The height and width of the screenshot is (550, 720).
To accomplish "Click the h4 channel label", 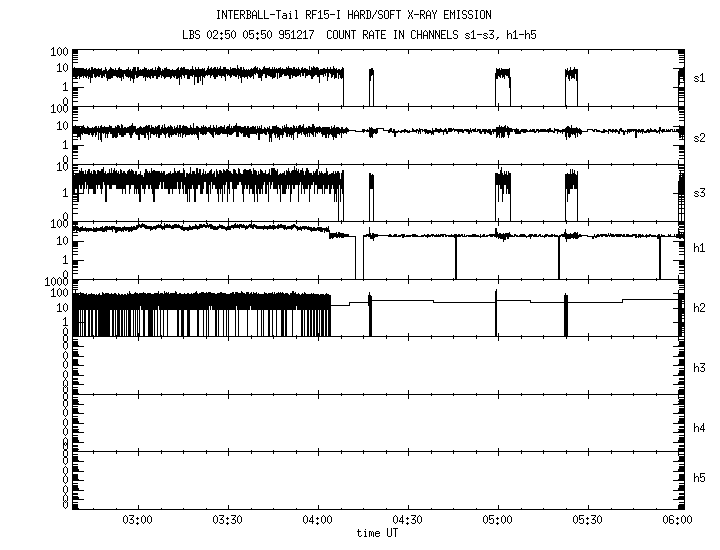I will [x=700, y=427].
